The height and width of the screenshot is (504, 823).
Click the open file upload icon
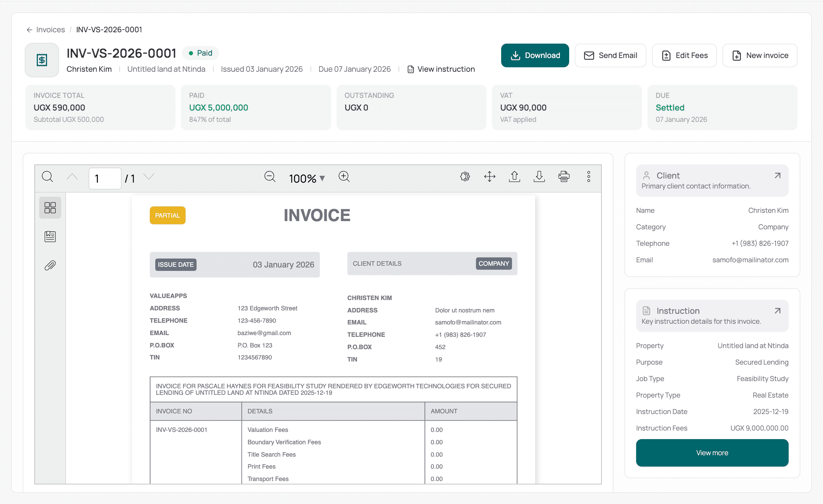(x=515, y=177)
